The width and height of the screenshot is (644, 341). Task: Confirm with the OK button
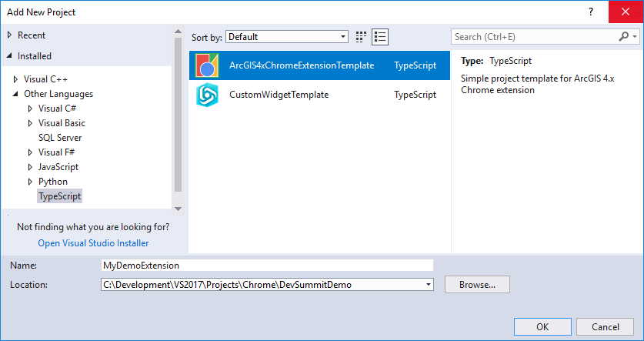(x=542, y=326)
